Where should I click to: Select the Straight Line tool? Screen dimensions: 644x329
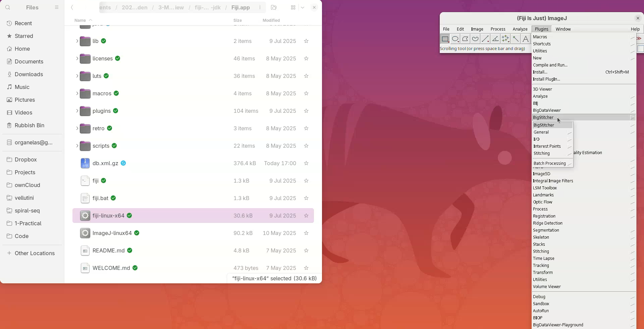tap(485, 39)
